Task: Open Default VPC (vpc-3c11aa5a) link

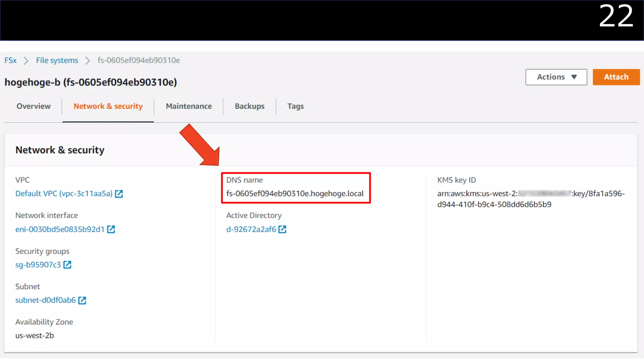Action: coord(64,194)
